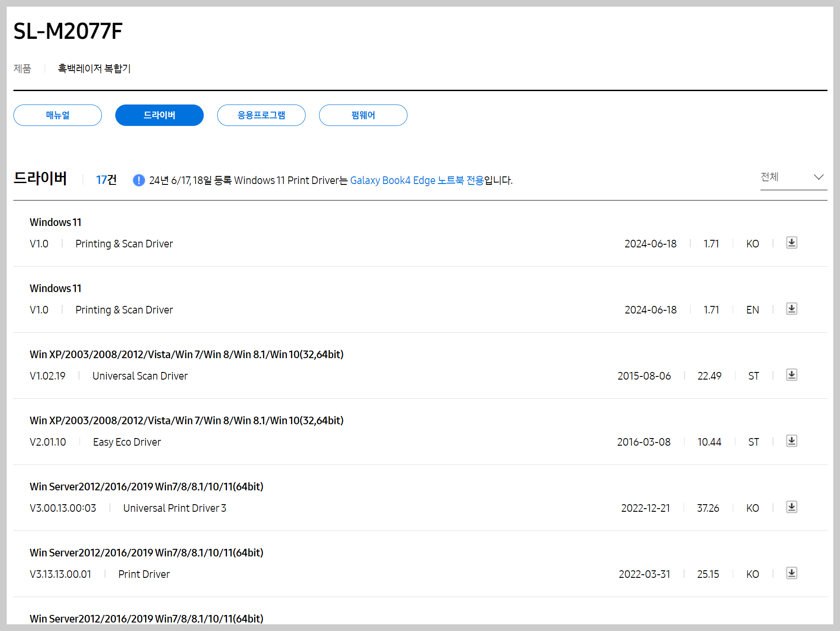Click the EN language label
Screen dimensions: 840x631
tap(753, 310)
